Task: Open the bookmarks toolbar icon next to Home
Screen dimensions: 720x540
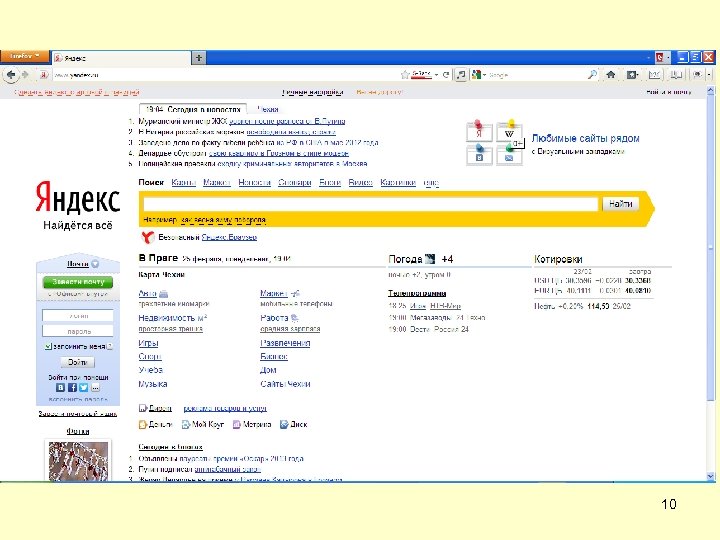Action: [x=632, y=74]
